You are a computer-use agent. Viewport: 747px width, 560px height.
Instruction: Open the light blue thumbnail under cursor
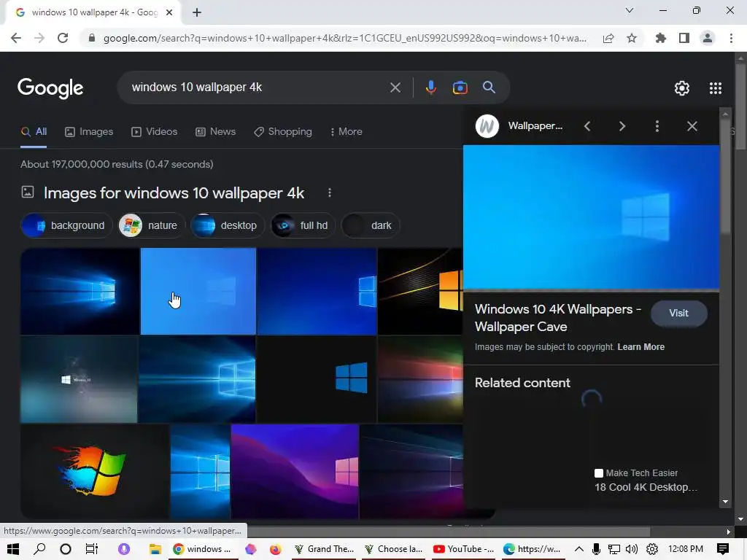[198, 291]
